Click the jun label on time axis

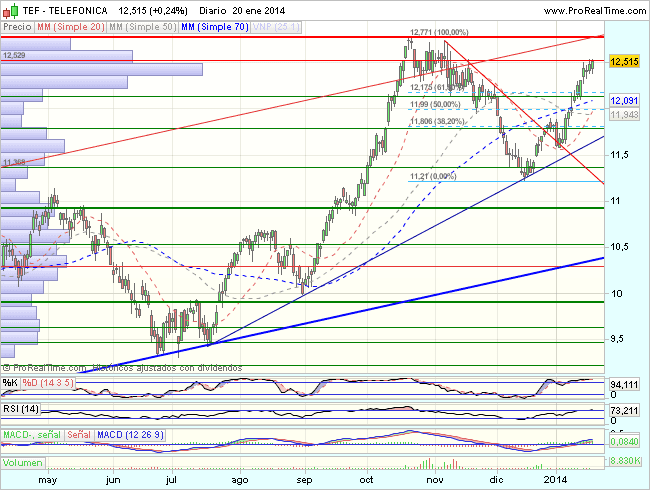click(113, 480)
